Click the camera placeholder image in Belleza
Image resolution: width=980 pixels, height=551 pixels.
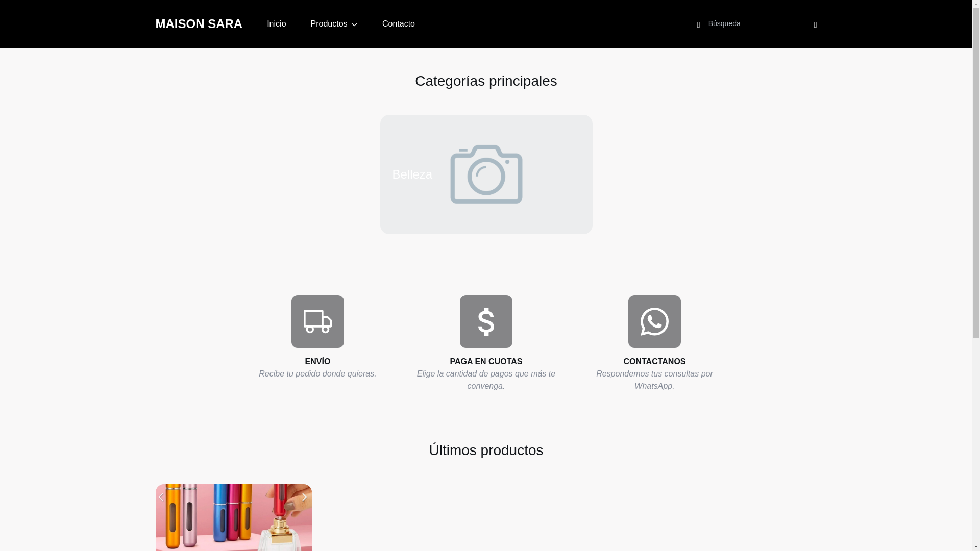[x=486, y=174]
